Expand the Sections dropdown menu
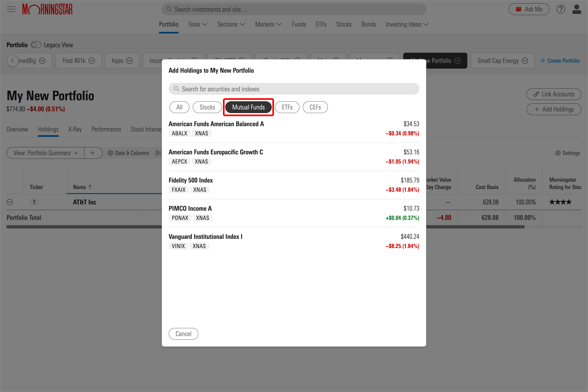The width and height of the screenshot is (588, 392). [231, 24]
